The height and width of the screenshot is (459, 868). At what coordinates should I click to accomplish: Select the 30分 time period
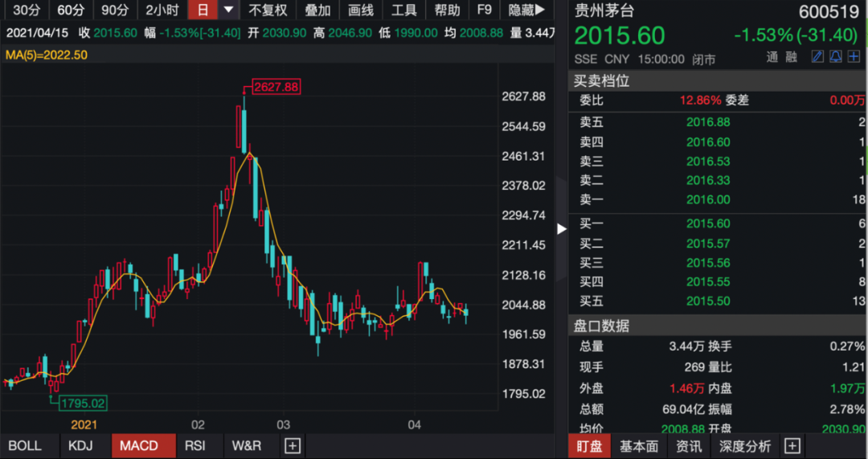[x=26, y=10]
